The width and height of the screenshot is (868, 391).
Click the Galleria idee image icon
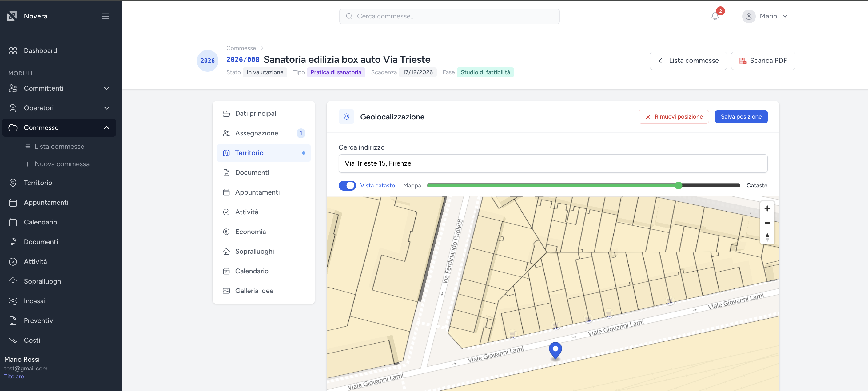[226, 291]
